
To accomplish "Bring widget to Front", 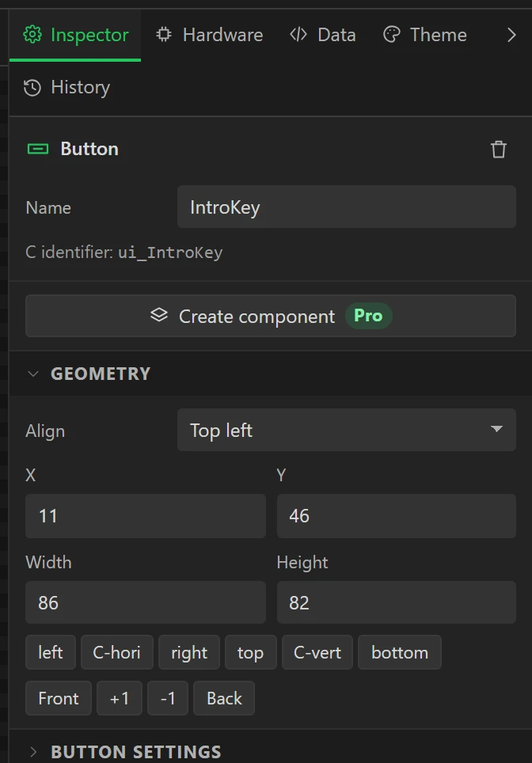I will tap(59, 698).
